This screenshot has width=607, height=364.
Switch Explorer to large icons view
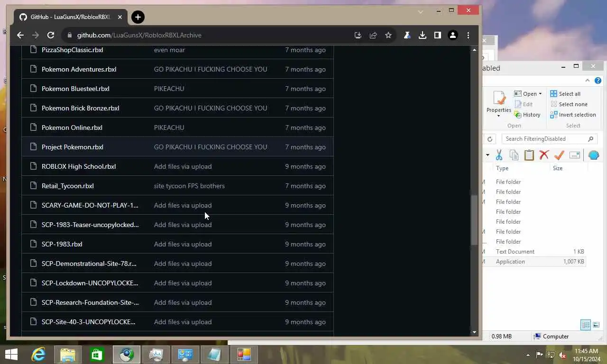tap(596, 325)
